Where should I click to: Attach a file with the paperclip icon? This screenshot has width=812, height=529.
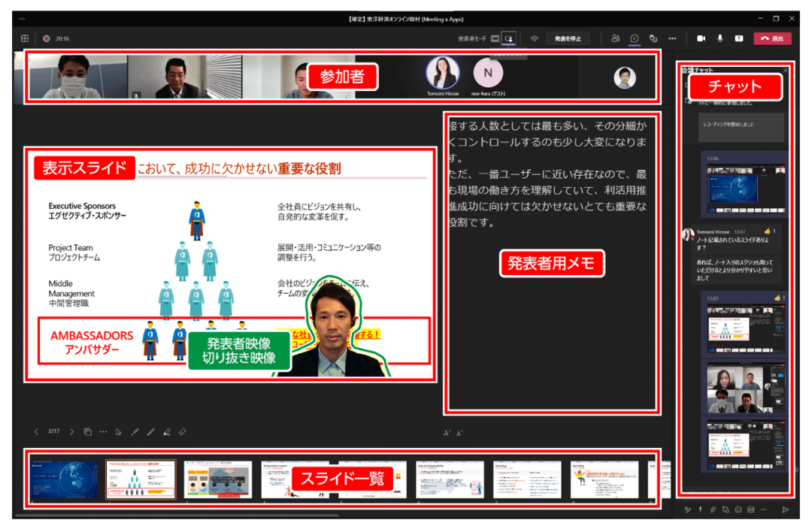pyautogui.click(x=713, y=510)
